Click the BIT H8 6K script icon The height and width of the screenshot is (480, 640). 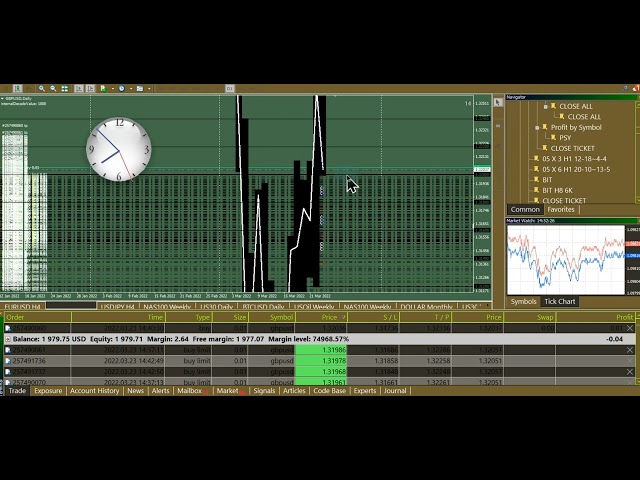click(535, 190)
